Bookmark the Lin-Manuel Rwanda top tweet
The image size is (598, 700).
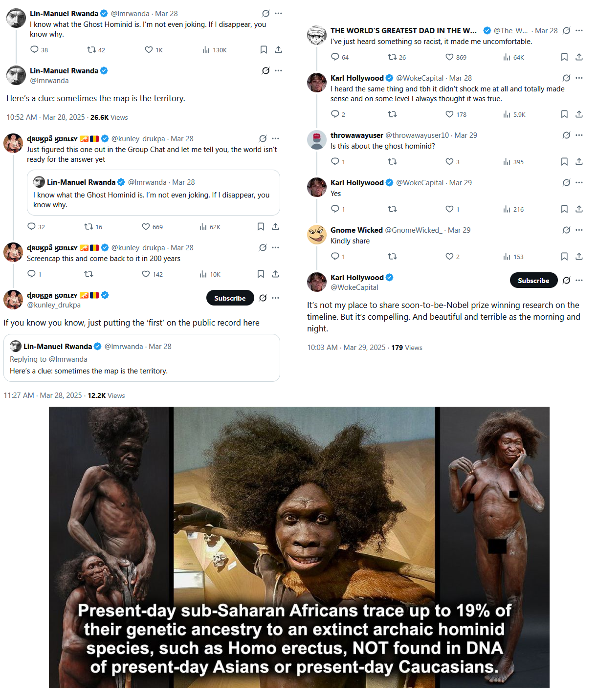(x=264, y=50)
